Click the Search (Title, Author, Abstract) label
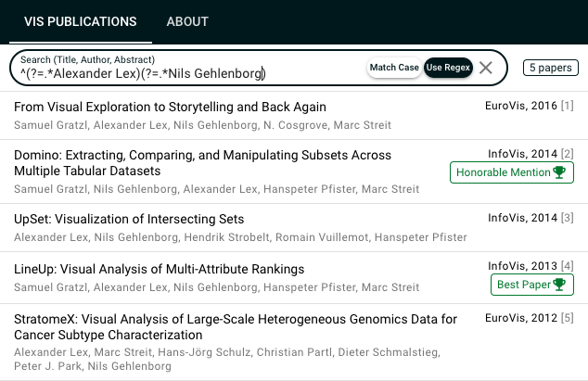Screen dimensions: 588x381 click(x=87, y=59)
